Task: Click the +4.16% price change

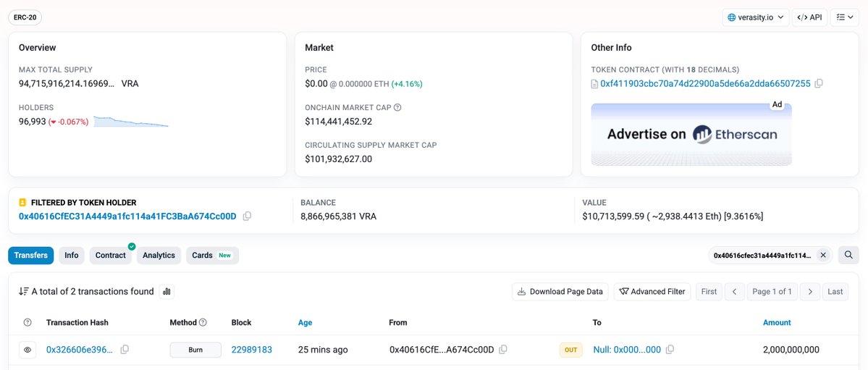Action: pyautogui.click(x=407, y=84)
